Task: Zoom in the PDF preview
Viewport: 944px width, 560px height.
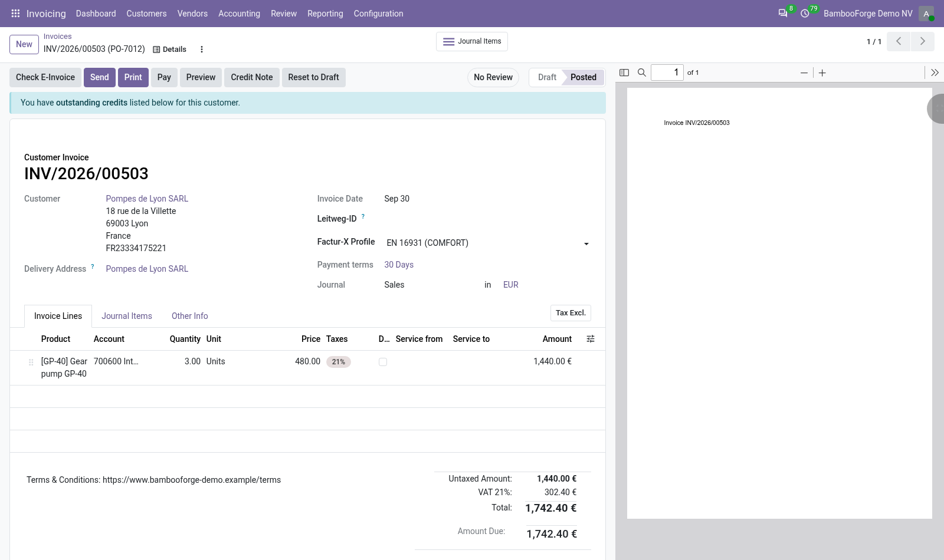Action: pos(822,73)
